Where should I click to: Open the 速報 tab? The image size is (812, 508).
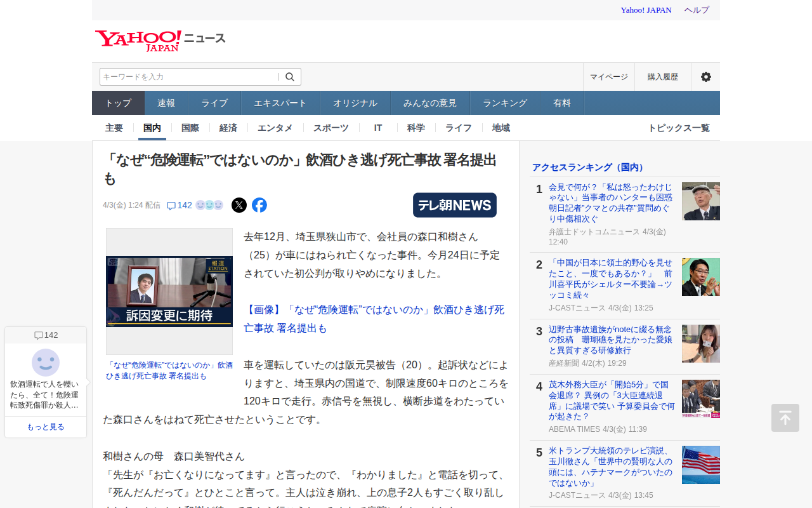tap(166, 103)
